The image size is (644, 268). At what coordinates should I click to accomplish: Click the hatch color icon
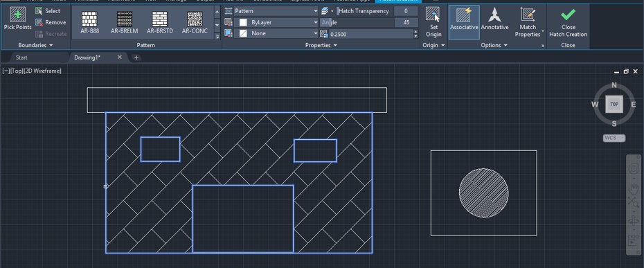(x=229, y=23)
